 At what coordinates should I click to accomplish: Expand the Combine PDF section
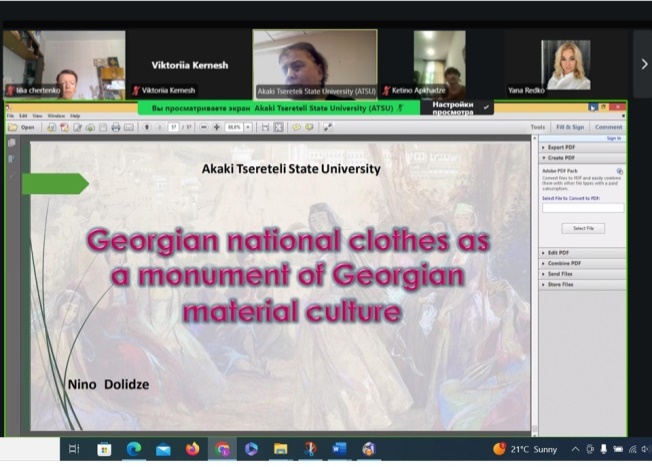tap(582, 263)
